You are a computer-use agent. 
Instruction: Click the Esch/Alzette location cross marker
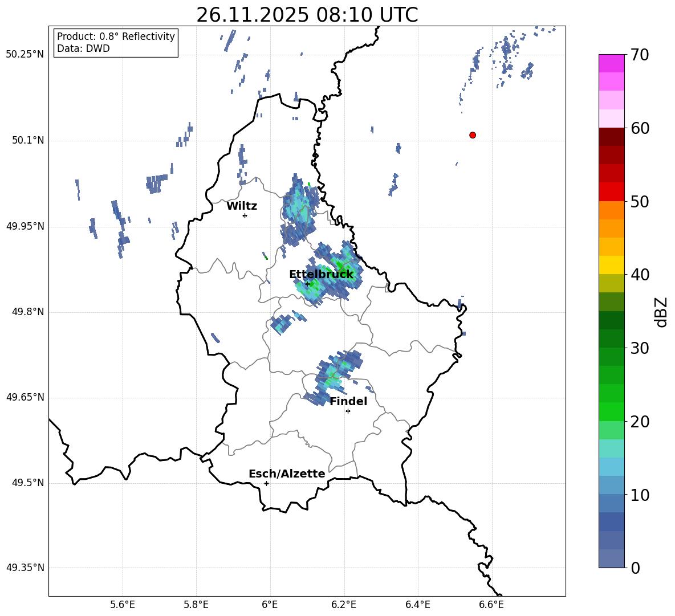click(266, 483)
